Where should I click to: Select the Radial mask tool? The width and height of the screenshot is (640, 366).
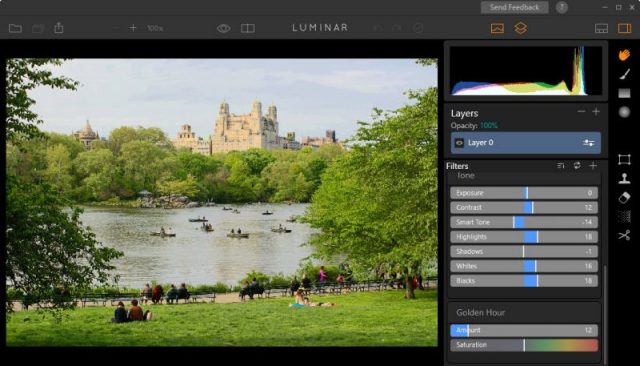624,112
